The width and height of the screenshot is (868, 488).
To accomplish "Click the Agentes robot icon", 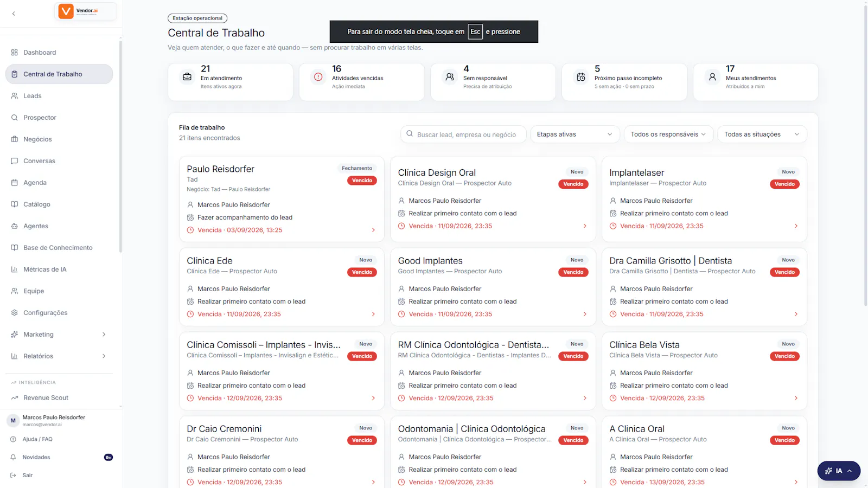I will coord(15,226).
